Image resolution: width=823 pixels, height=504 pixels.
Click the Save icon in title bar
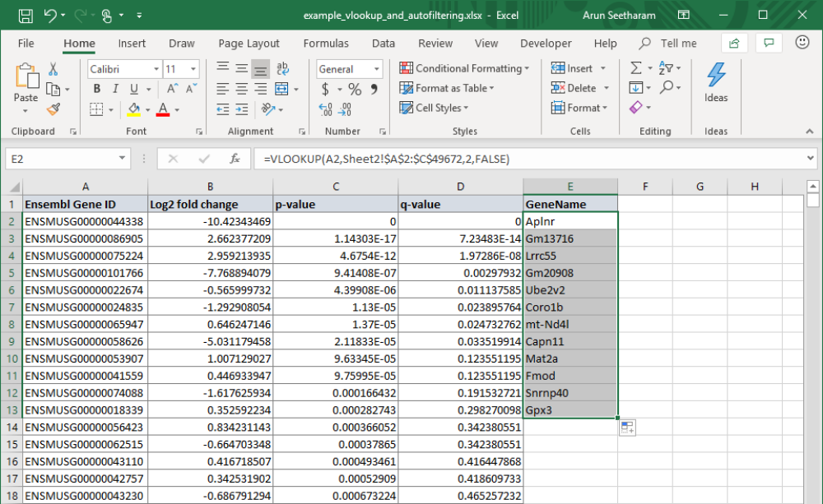(x=26, y=15)
